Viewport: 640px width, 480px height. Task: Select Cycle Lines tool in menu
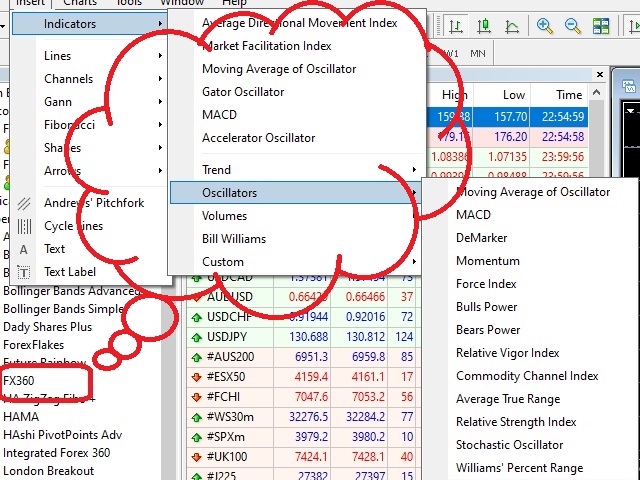73,226
